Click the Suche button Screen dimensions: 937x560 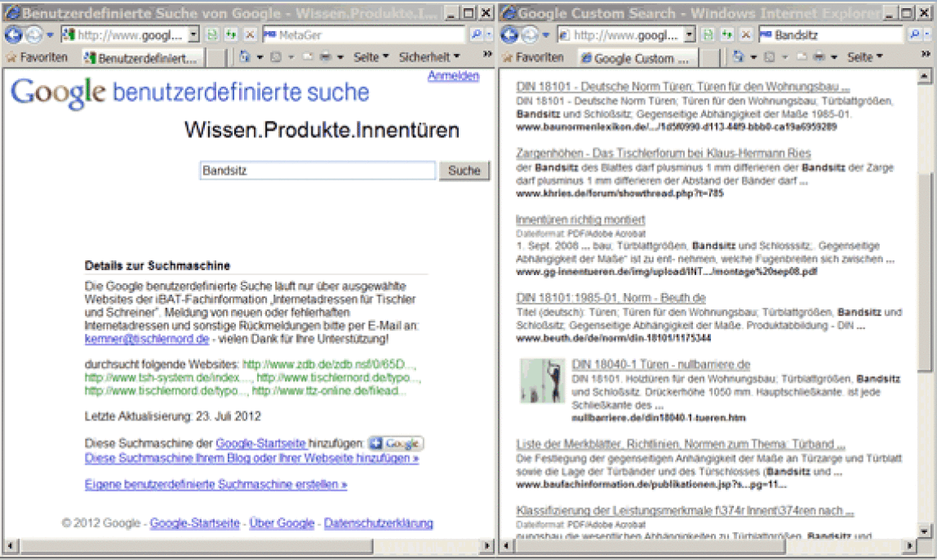[464, 171]
